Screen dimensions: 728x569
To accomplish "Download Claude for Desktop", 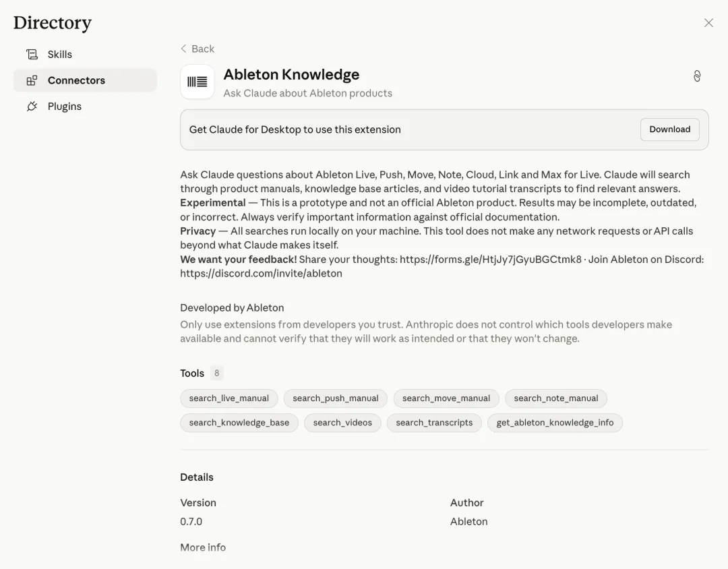I will (669, 129).
